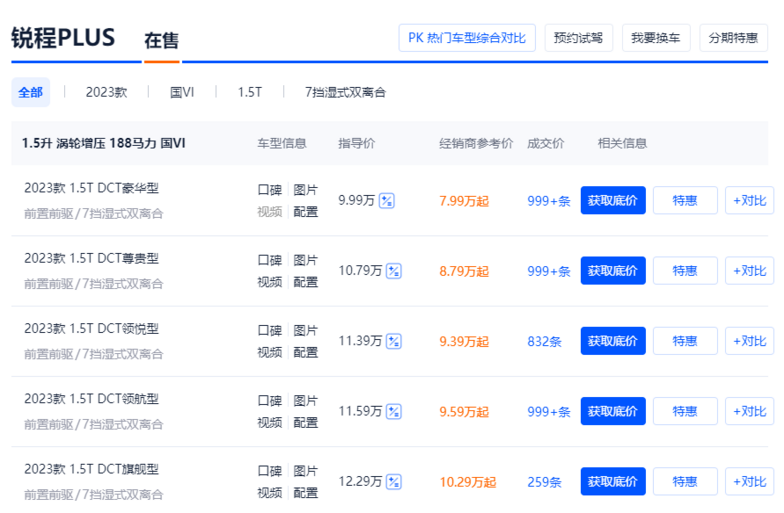This screenshot has width=784, height=513.
Task: Click PK 热门车型综合对比 button
Action: (467, 38)
